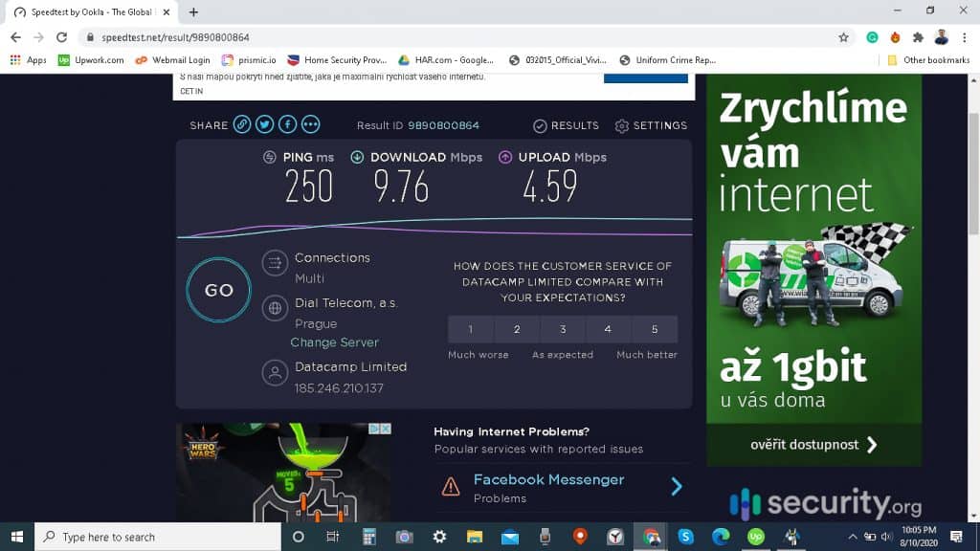This screenshot has width=980, height=551.
Task: Launch Skype from the taskbar
Action: (683, 537)
